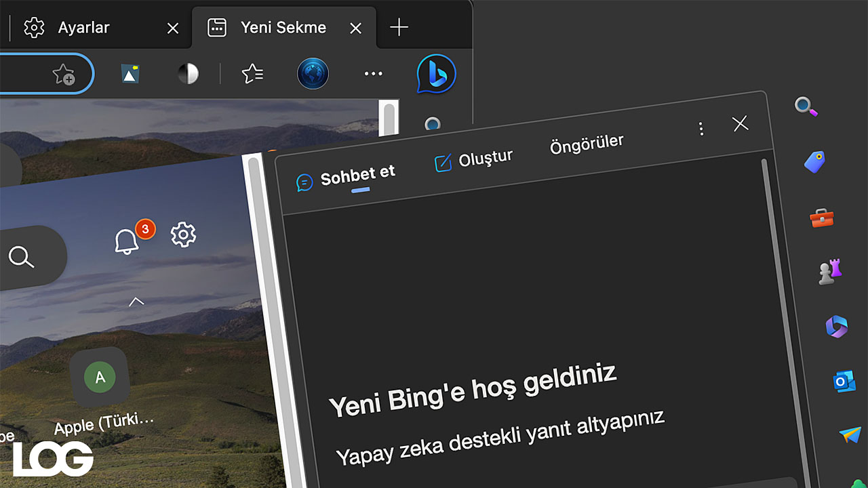The image size is (868, 488).
Task: Open the sidebar paper plane icon
Action: click(850, 434)
